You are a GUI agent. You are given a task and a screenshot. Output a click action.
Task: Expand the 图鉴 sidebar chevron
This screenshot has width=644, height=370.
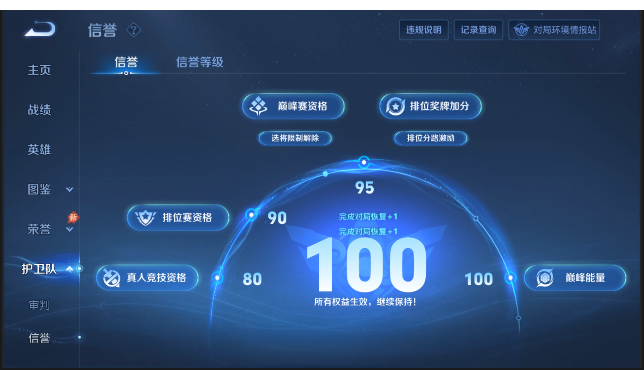click(69, 189)
